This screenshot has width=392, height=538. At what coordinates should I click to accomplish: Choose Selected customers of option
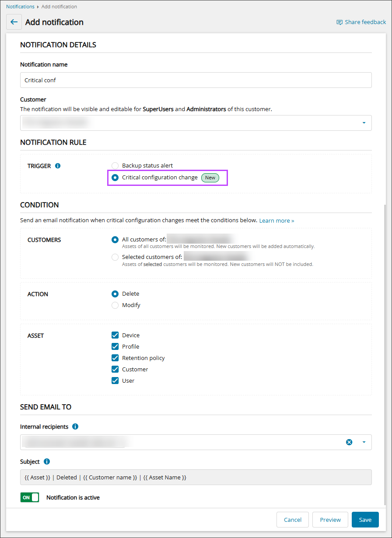click(115, 257)
